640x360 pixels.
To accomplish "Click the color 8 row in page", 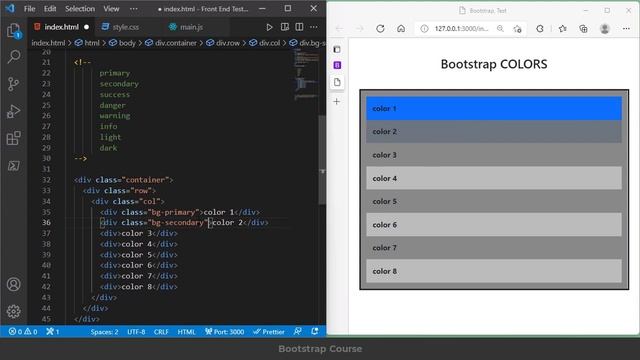I will (494, 271).
